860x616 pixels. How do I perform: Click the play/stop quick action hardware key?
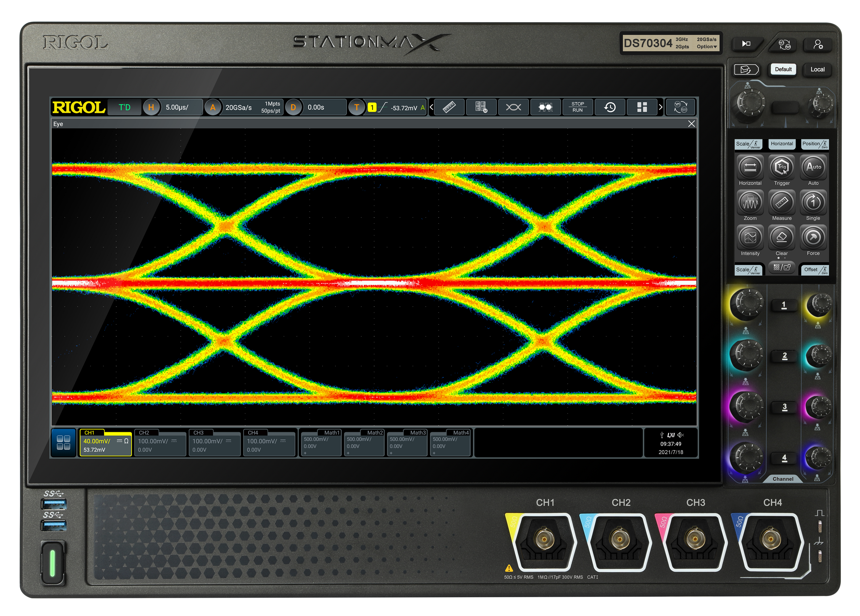pos(746,44)
